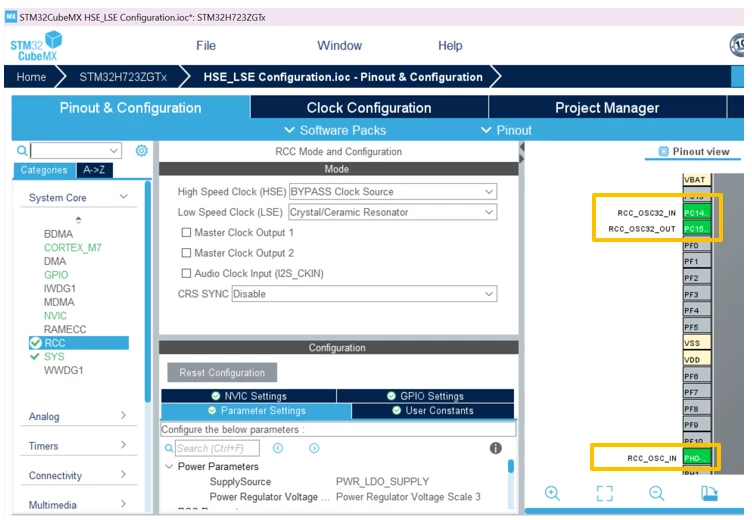The image size is (752, 520).
Task: Click Reset Configuration button
Action: 222,372
